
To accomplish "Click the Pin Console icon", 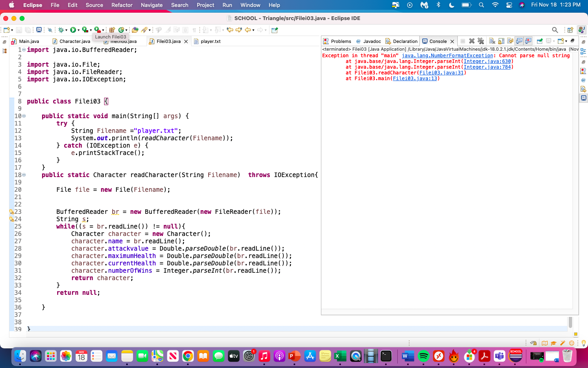I will [x=539, y=41].
